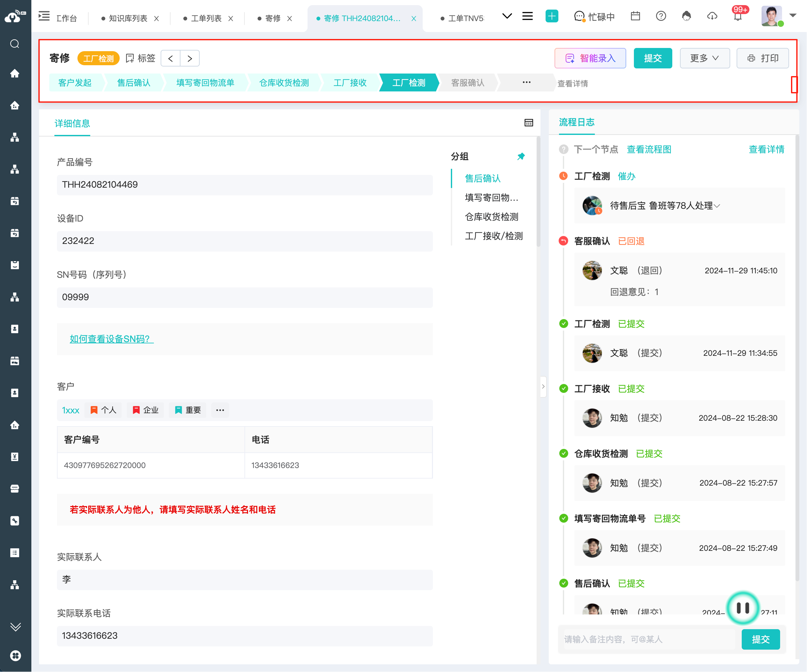Click the help question mark icon
Image resolution: width=807 pixels, height=672 pixels.
click(660, 16)
